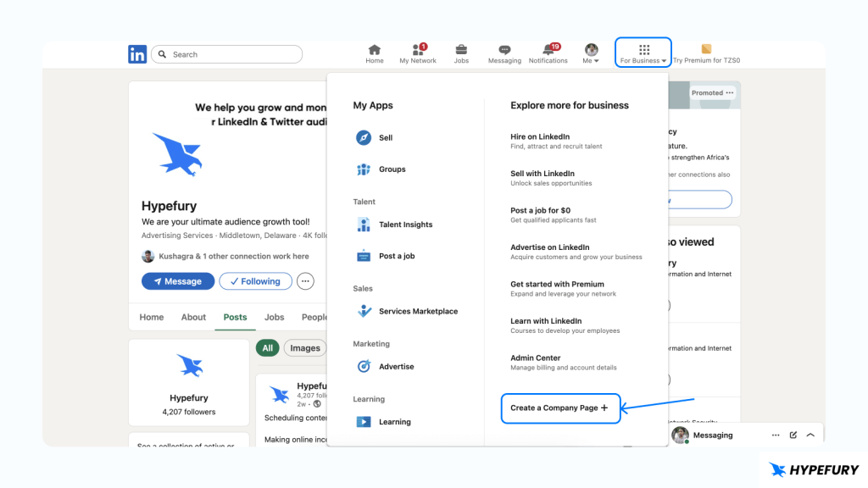Click Create a Company Page link
Screen dimensions: 868x488
559,408
